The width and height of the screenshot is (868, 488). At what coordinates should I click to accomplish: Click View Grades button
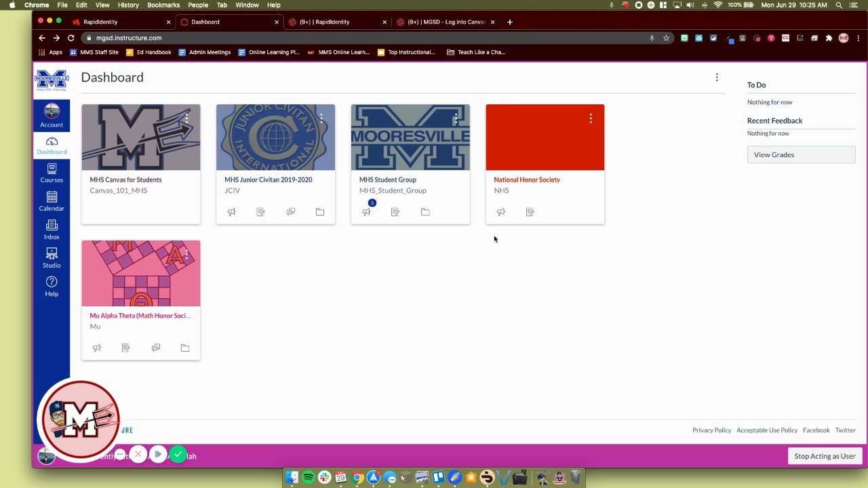(801, 155)
